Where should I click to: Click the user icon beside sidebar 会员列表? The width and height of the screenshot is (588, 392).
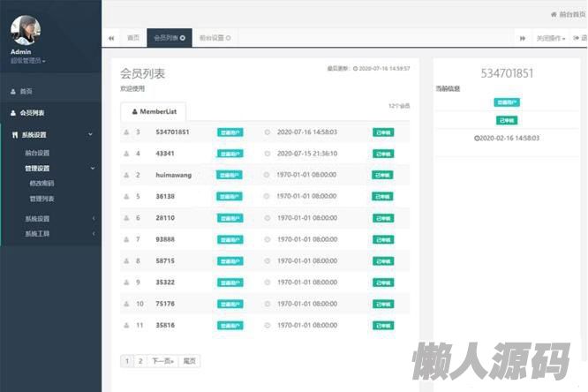(13, 112)
